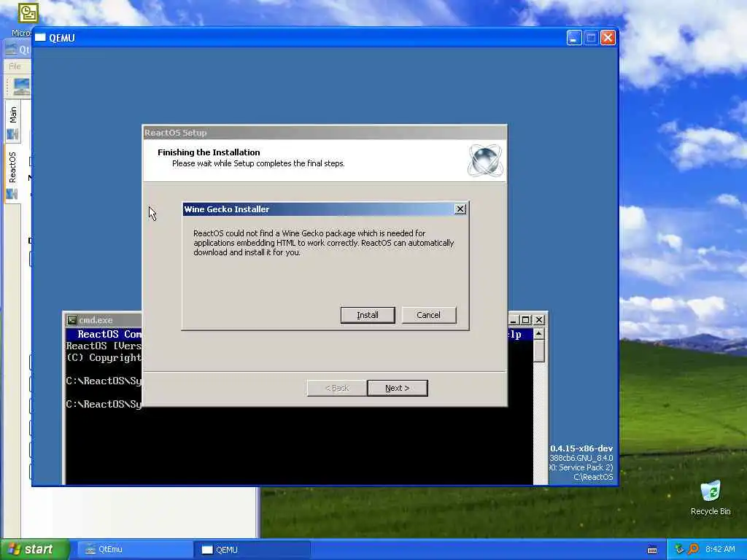Click the greyed Back button in ReactOS Setup

pyautogui.click(x=337, y=388)
